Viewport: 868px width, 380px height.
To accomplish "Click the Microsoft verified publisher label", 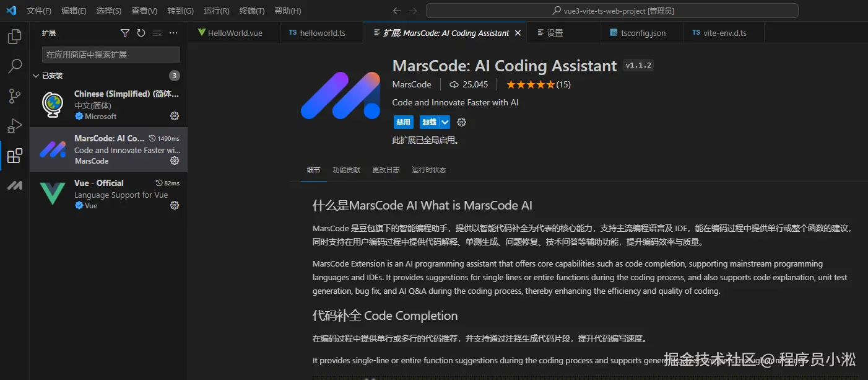I will tap(95, 117).
